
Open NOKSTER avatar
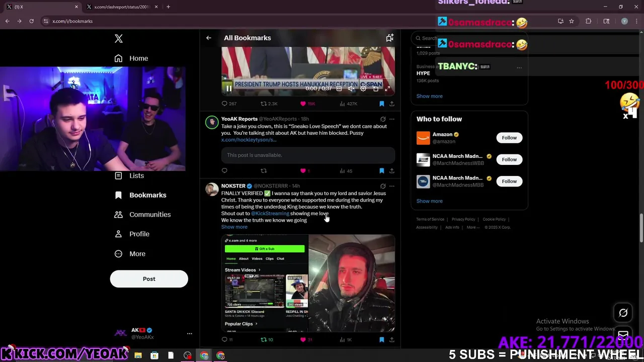point(212,189)
